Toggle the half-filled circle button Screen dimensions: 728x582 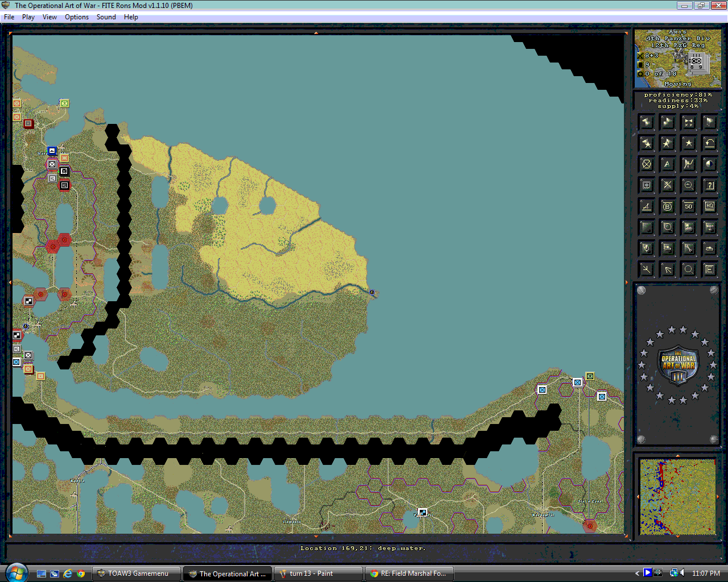pos(710,164)
